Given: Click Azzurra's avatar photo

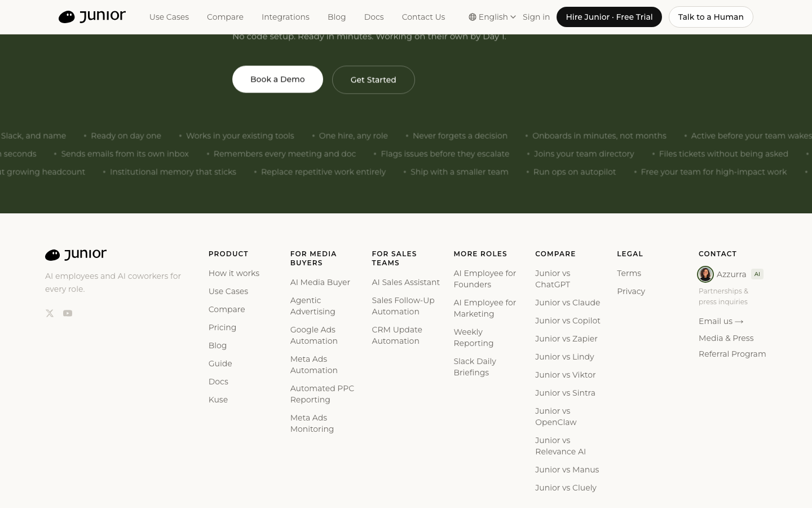Looking at the screenshot, I should pyautogui.click(x=705, y=274).
